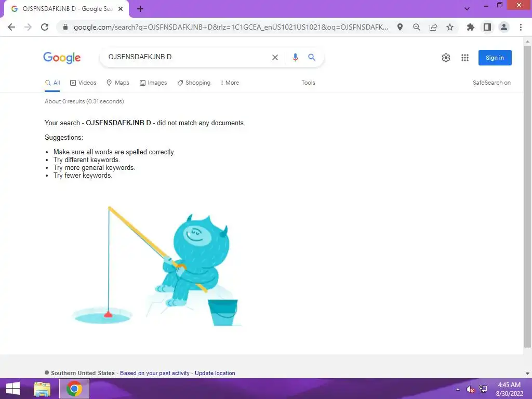Click in the Google search input field

pos(187,57)
